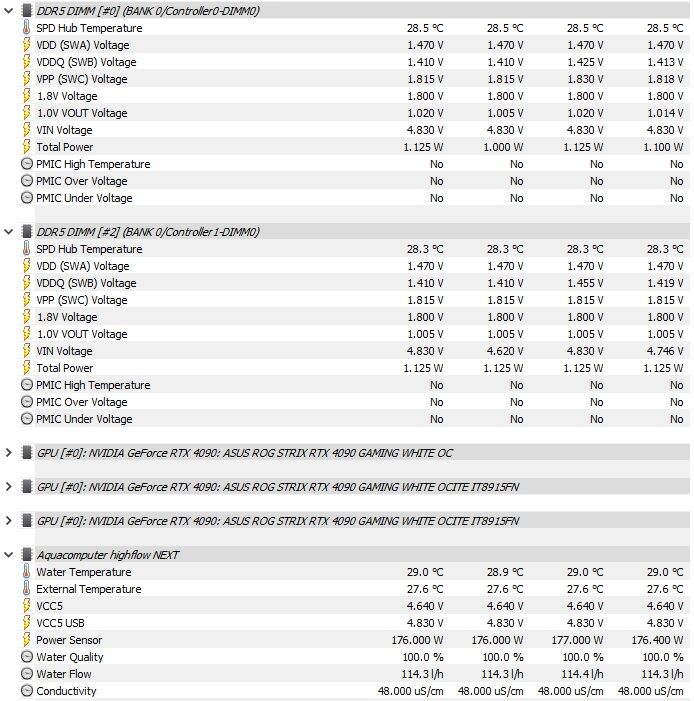Select the Water Quality sensor row
The image size is (694, 701).
(x=354, y=657)
